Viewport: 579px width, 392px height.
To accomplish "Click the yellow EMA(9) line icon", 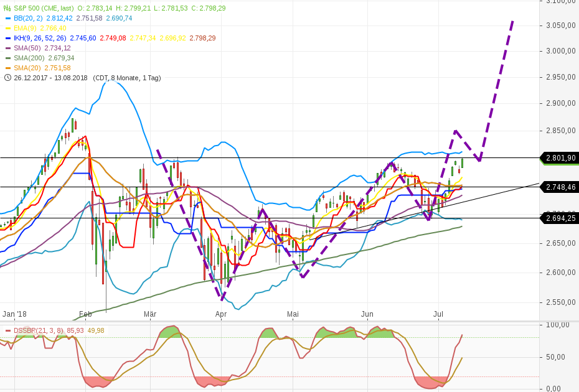I will (9, 28).
